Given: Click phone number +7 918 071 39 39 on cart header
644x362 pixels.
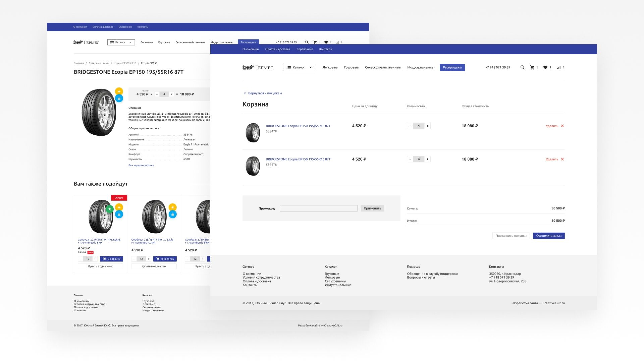Looking at the screenshot, I should 498,67.
